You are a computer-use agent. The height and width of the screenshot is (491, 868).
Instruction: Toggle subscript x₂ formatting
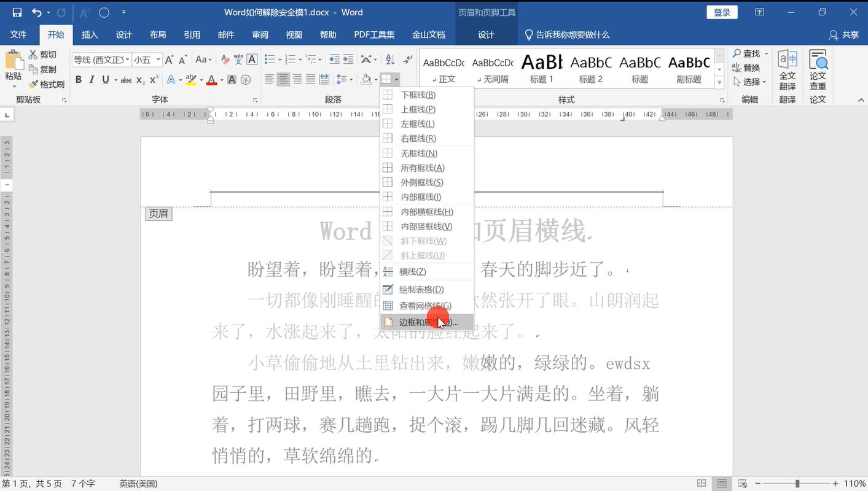click(x=141, y=80)
